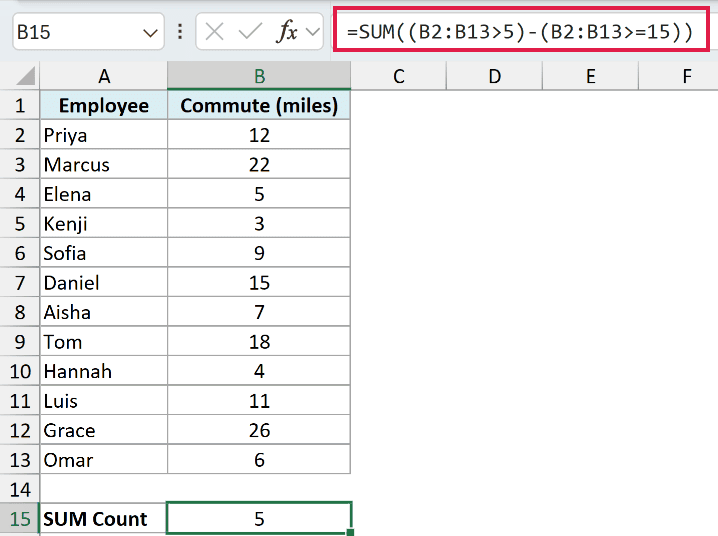Select row 11 header
The image size is (718, 536).
coord(20,401)
